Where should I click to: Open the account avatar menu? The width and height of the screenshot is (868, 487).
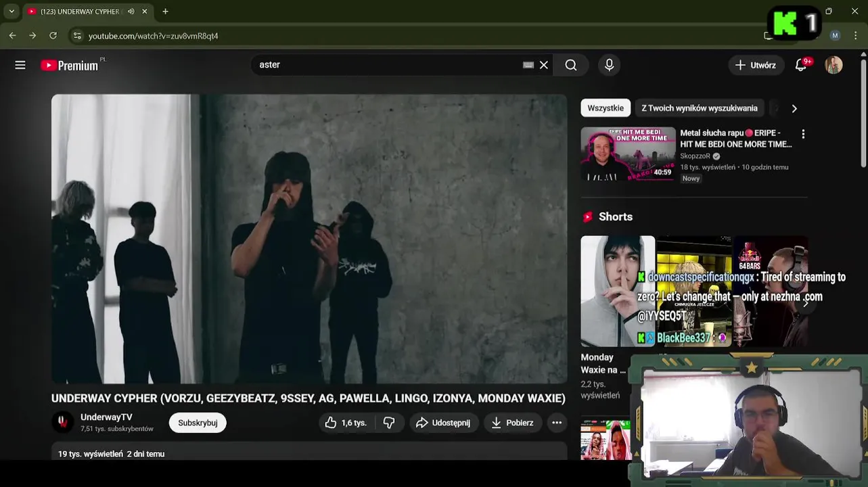[x=833, y=65]
